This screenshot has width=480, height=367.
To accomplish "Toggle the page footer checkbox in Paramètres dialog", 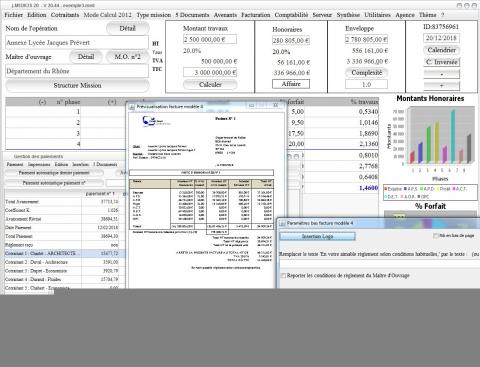I will click(435, 236).
